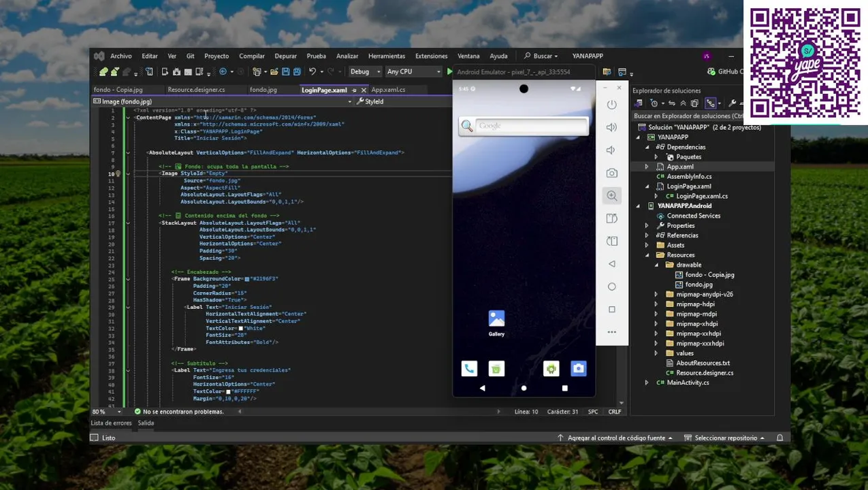Expand the values folder
868x490 pixels.
coord(656,353)
